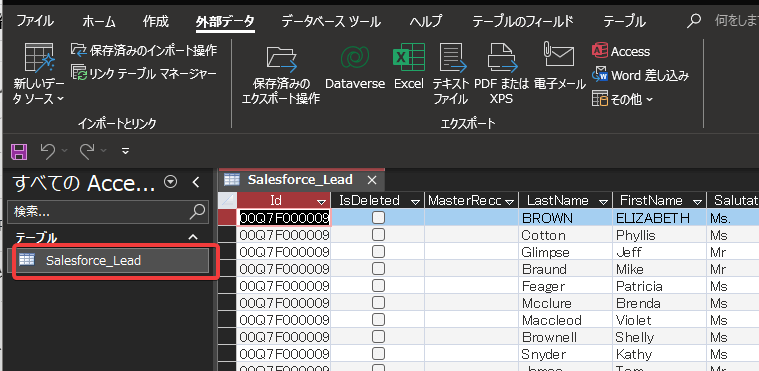Select the BROWN last name cell
This screenshot has height=371, width=759.
565,218
